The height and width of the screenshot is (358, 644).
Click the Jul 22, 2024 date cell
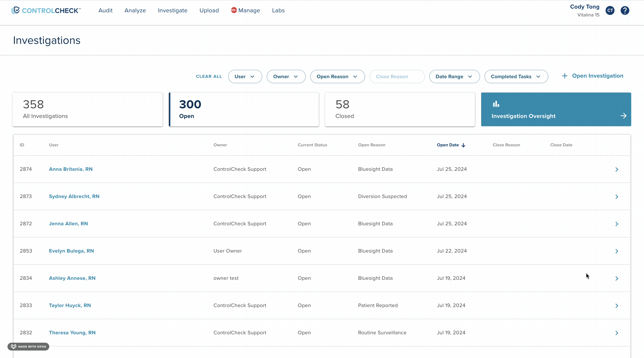tap(452, 251)
